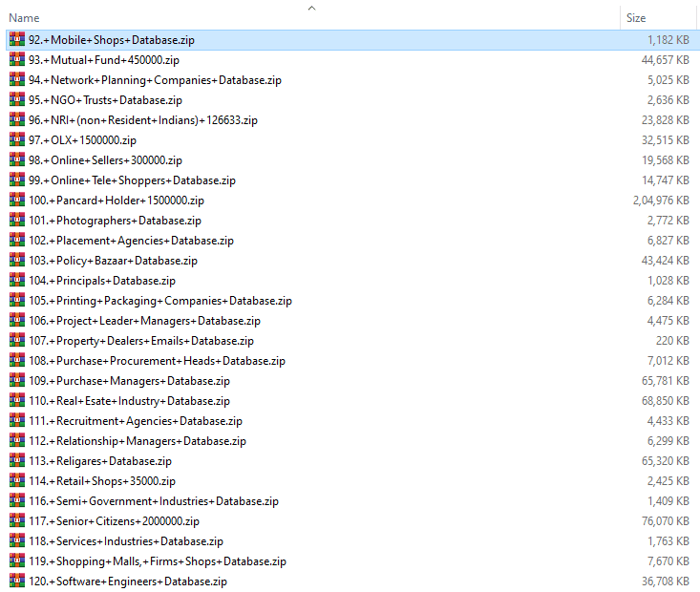Viewport: 700px width, 592px height.
Task: Click the 2,636 KB size value
Action: [668, 100]
